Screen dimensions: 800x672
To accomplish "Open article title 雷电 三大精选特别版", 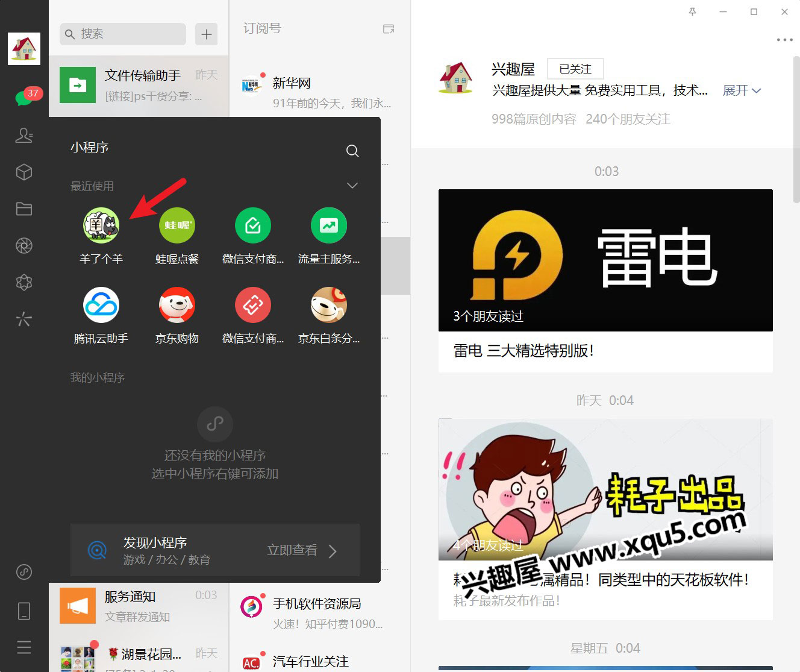I will [523, 351].
